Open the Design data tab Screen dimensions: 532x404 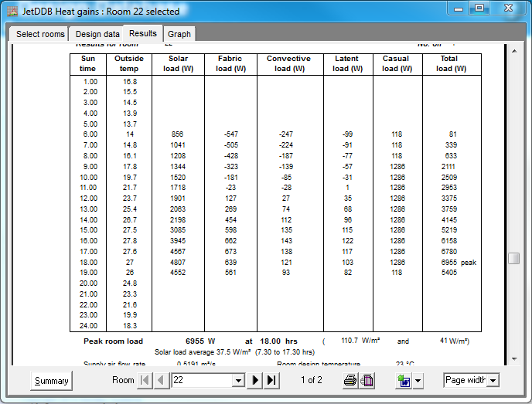97,34
